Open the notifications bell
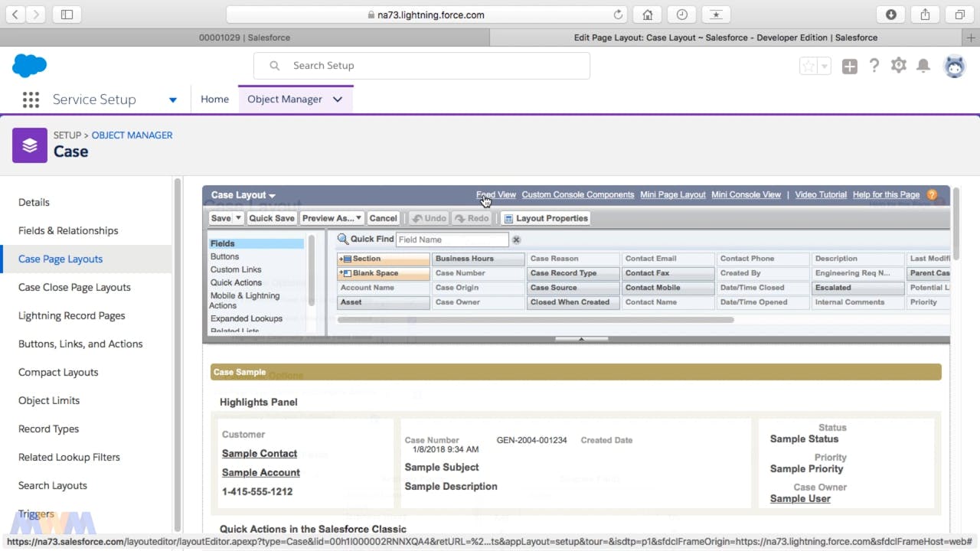The image size is (980, 551). (924, 66)
